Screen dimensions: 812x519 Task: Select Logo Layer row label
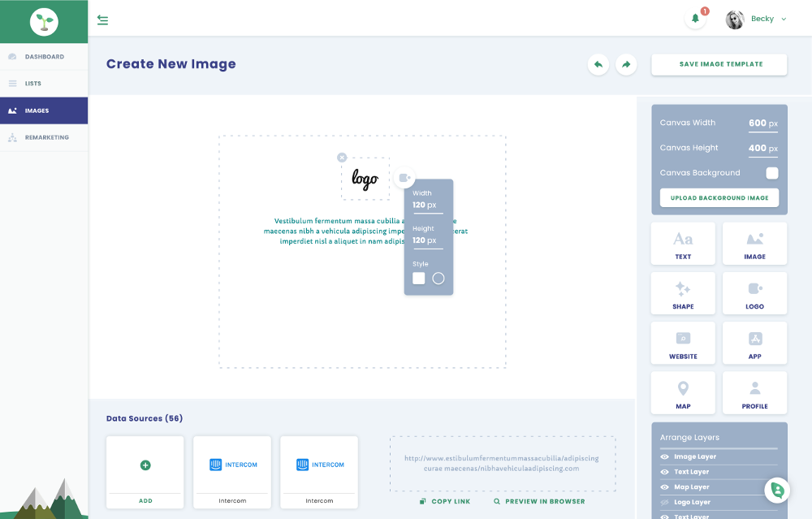pos(692,502)
